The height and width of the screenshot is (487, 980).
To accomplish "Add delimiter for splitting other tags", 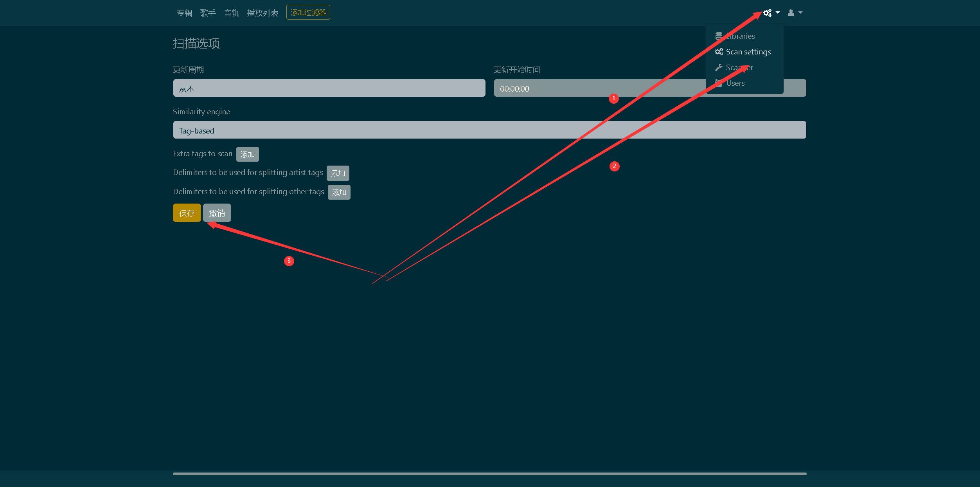I will click(339, 192).
